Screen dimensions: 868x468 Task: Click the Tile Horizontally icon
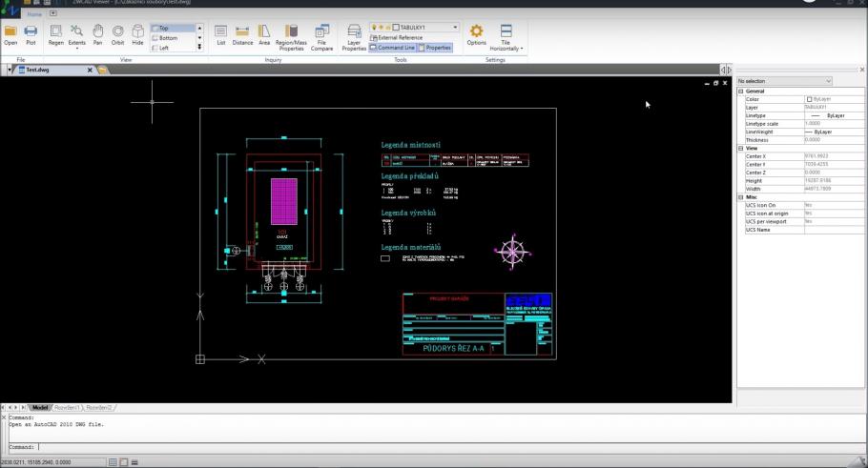coord(506,32)
